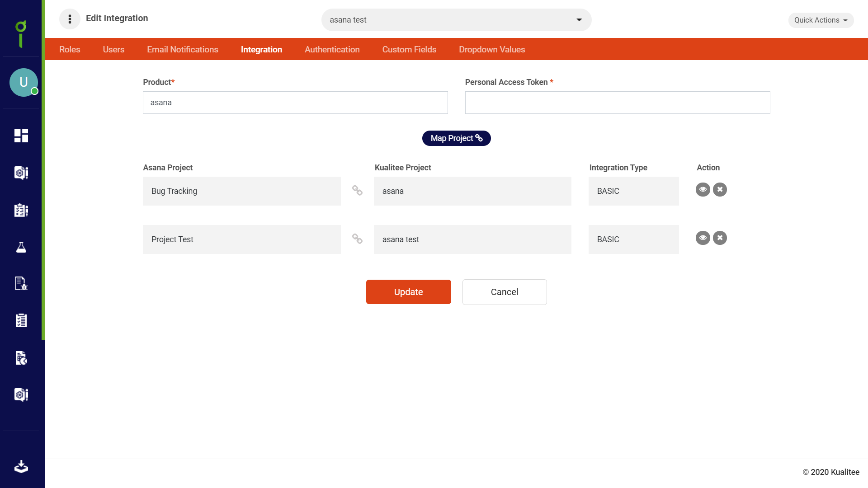Expand the Quick Actions dropdown
Image resolution: width=868 pixels, height=488 pixels.
coord(821,20)
